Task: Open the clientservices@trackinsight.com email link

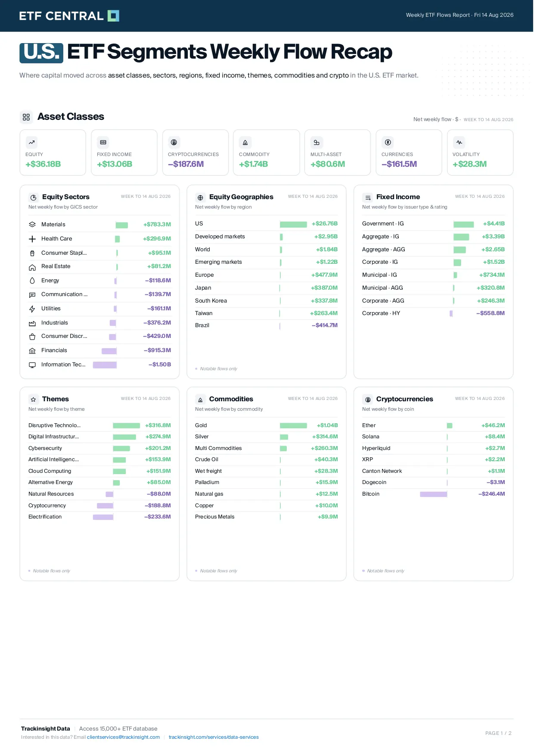Action: pos(123,737)
